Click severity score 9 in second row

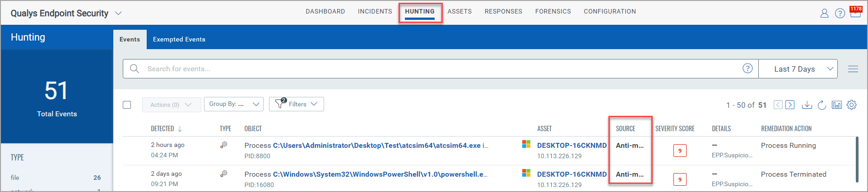[680, 179]
